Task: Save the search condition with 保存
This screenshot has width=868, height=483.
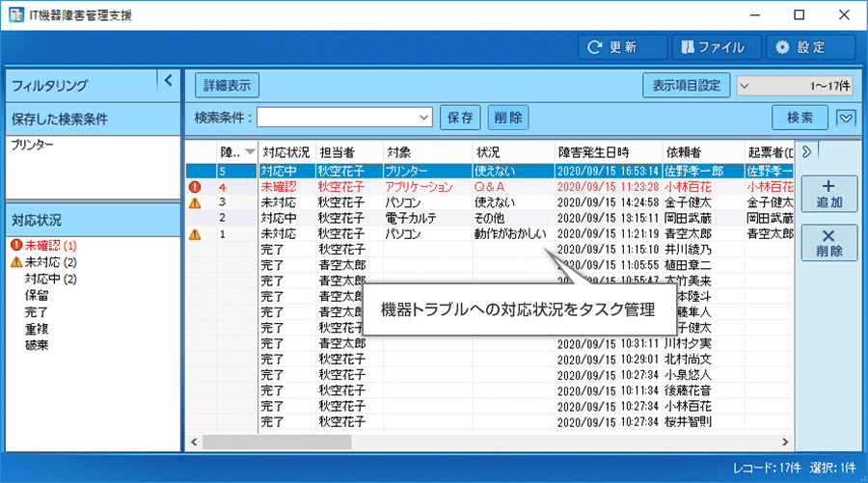Action: [x=460, y=118]
